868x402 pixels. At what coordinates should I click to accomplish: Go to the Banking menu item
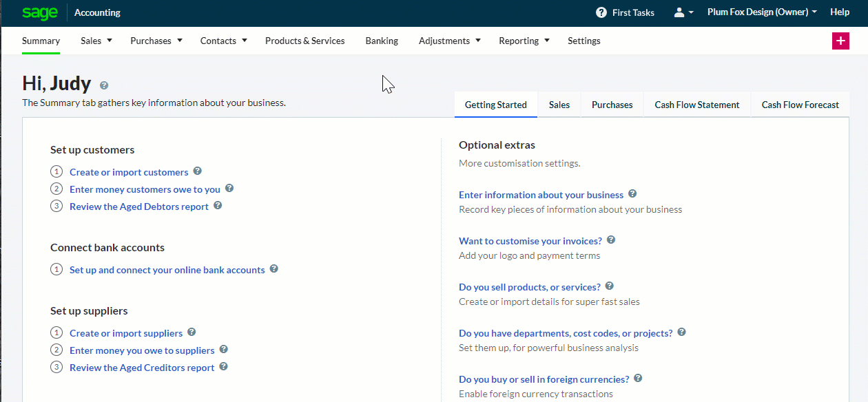382,41
